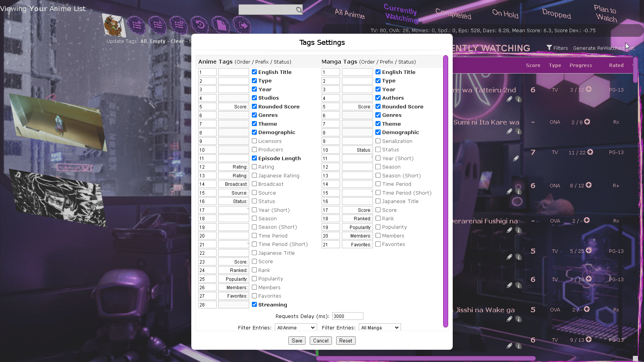Enable anime Broadcast tag checkbox

click(x=255, y=183)
